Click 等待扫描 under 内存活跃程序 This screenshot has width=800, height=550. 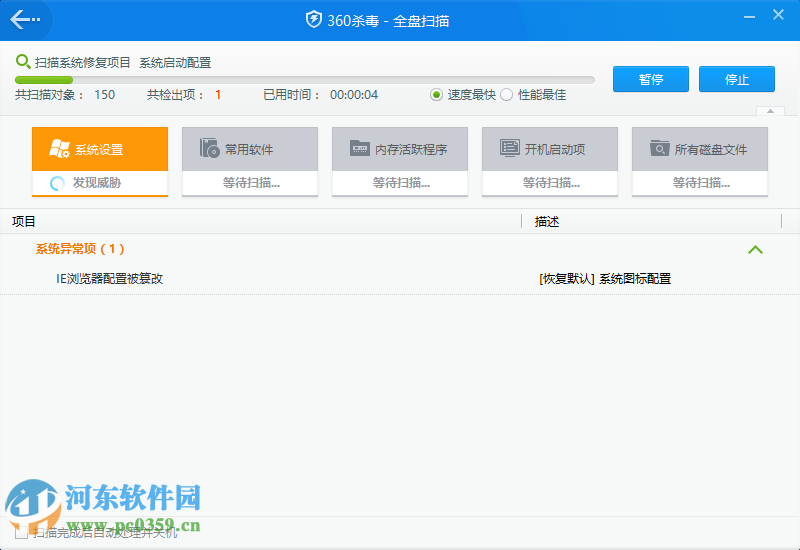coord(401,183)
